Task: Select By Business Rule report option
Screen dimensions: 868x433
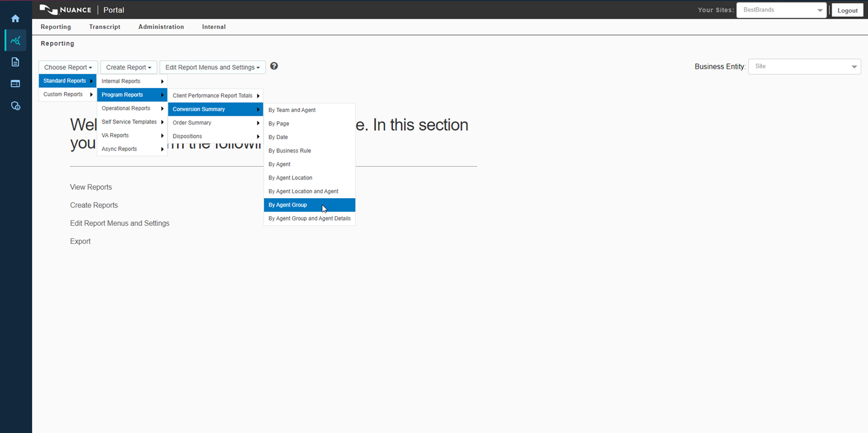Action: coord(289,151)
